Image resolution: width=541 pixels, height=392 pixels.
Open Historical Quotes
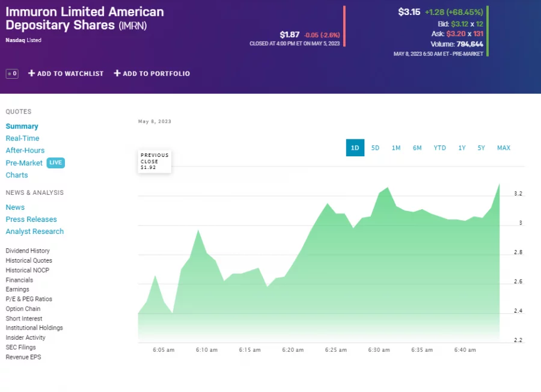click(x=28, y=260)
